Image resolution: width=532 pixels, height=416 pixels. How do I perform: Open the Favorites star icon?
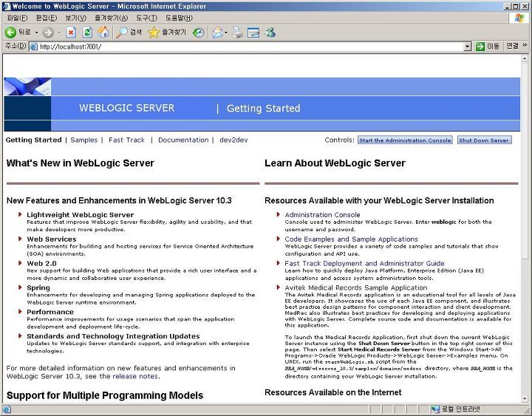tap(154, 33)
